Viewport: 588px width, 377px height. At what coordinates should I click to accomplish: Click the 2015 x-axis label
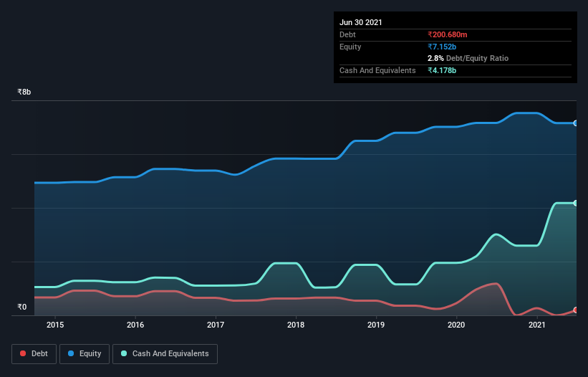pos(55,325)
